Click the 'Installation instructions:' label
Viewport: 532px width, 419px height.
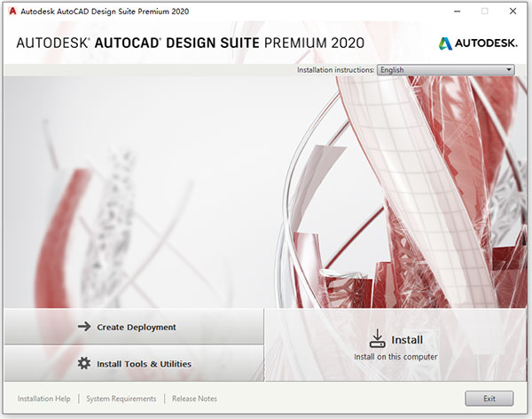(x=336, y=70)
